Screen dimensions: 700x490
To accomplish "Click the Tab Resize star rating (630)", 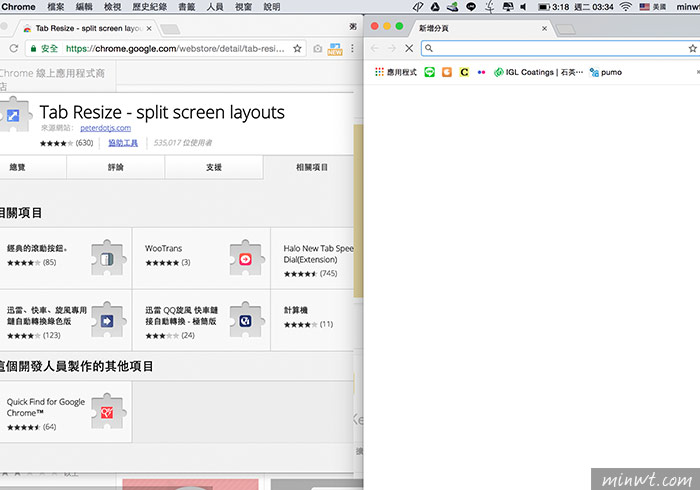I will click(x=66, y=143).
